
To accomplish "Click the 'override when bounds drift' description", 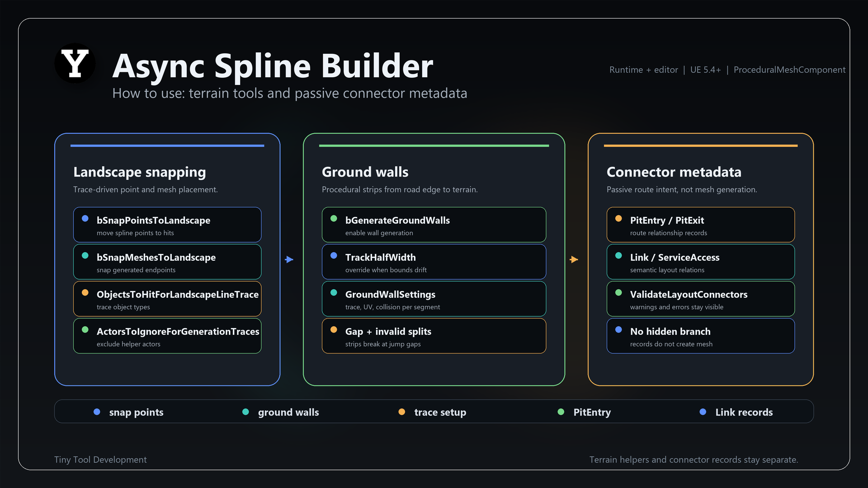I will (386, 270).
